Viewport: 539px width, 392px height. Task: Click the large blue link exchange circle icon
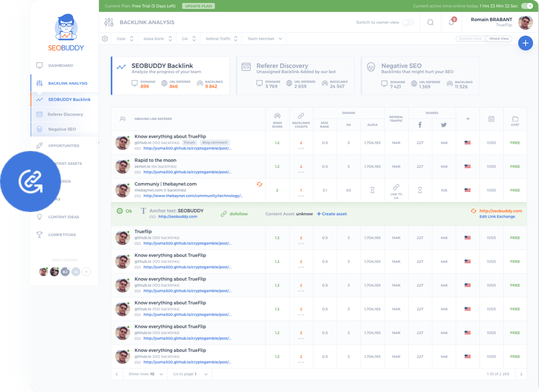[31, 181]
